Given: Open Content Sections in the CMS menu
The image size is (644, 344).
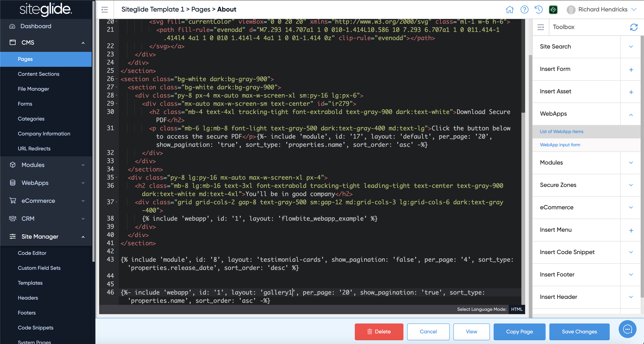Looking at the screenshot, I should 39,74.
